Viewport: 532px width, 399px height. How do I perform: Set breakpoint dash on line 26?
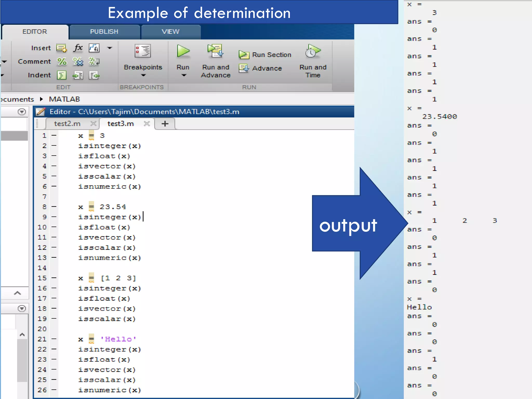point(54,390)
